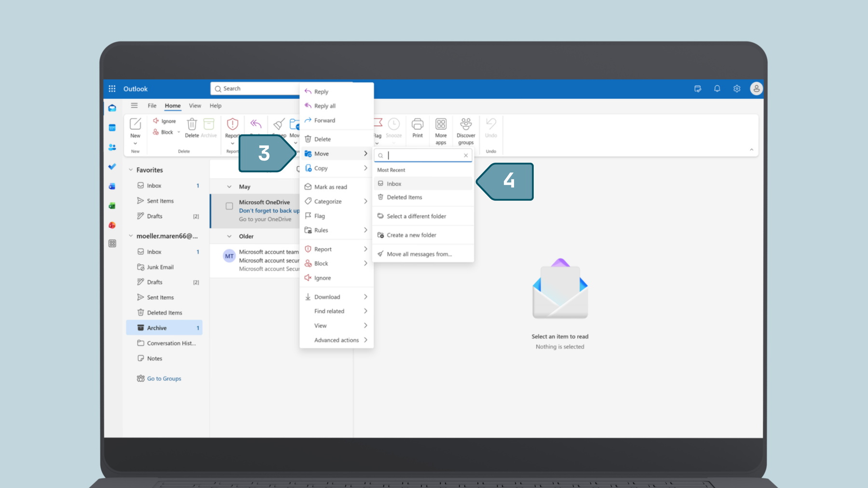Click the Discover groups icon
Image resolution: width=868 pixels, height=488 pixels.
pos(466,124)
